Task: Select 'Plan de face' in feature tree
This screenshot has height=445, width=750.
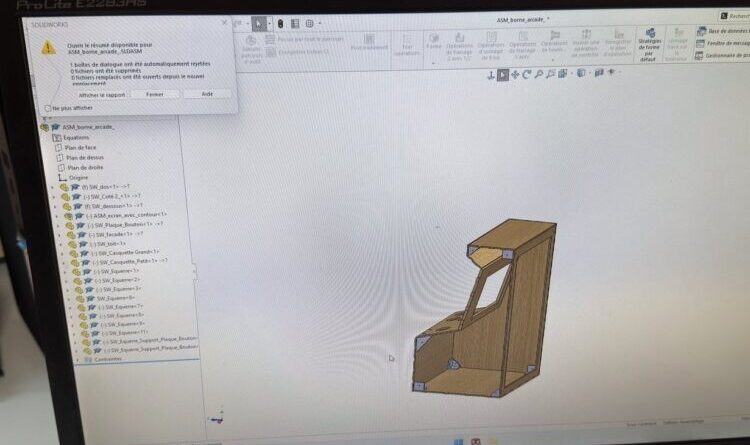Action: [x=82, y=147]
